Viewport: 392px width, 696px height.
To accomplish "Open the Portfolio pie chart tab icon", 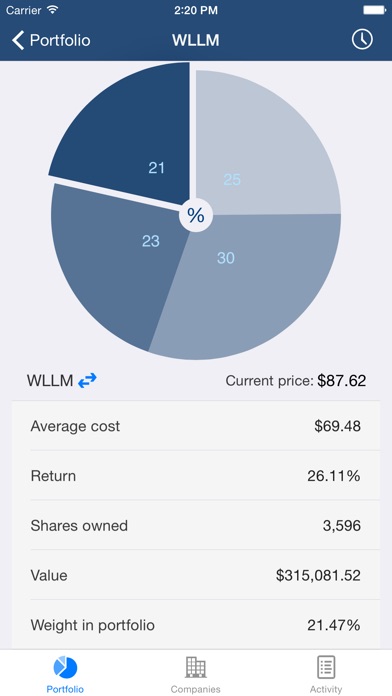I will pyautogui.click(x=65, y=668).
